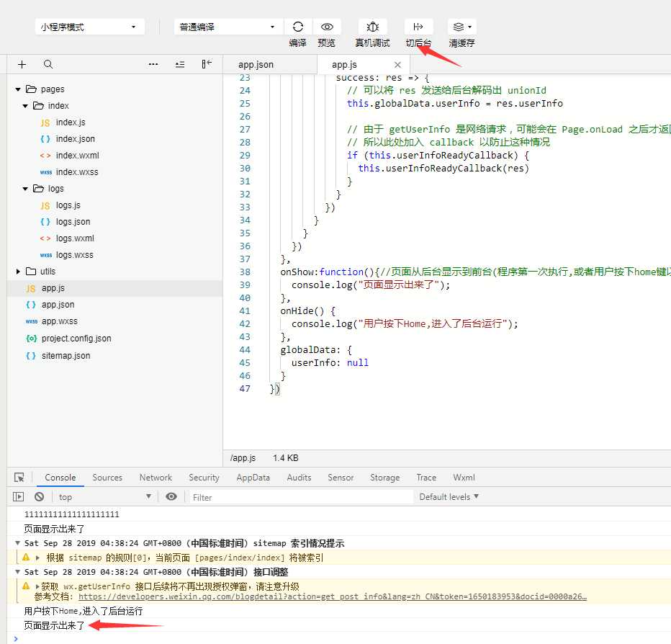Open the Storage tab

pyautogui.click(x=384, y=478)
